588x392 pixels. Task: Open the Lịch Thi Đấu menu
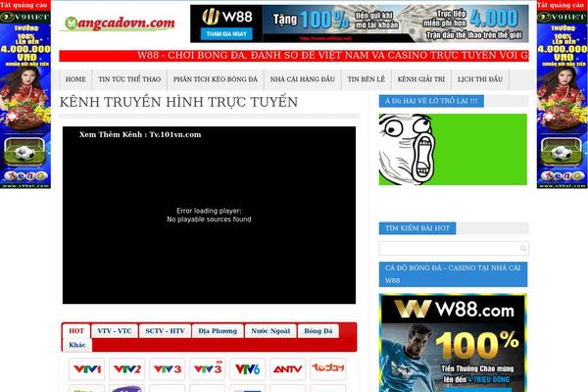tap(480, 79)
